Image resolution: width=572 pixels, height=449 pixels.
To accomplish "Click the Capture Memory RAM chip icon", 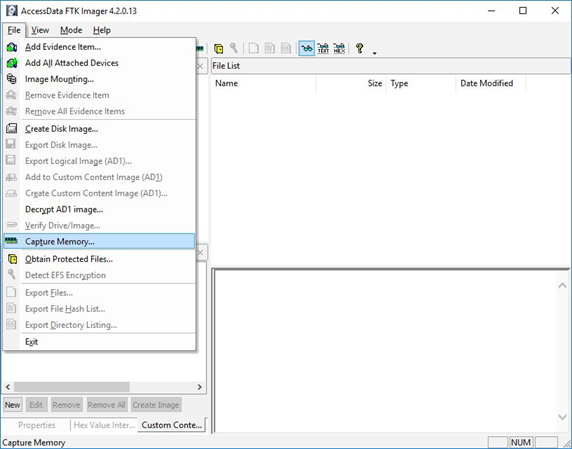I will tap(11, 241).
